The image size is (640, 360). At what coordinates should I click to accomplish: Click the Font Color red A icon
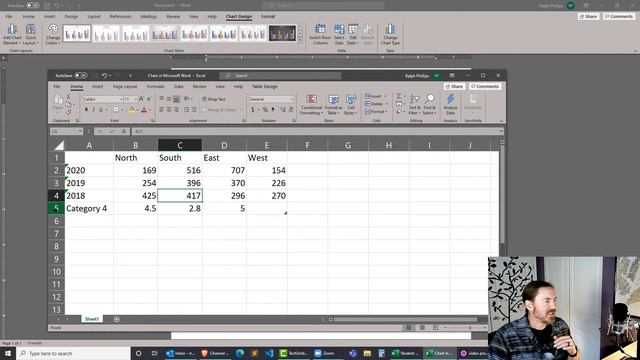pyautogui.click(x=144, y=110)
